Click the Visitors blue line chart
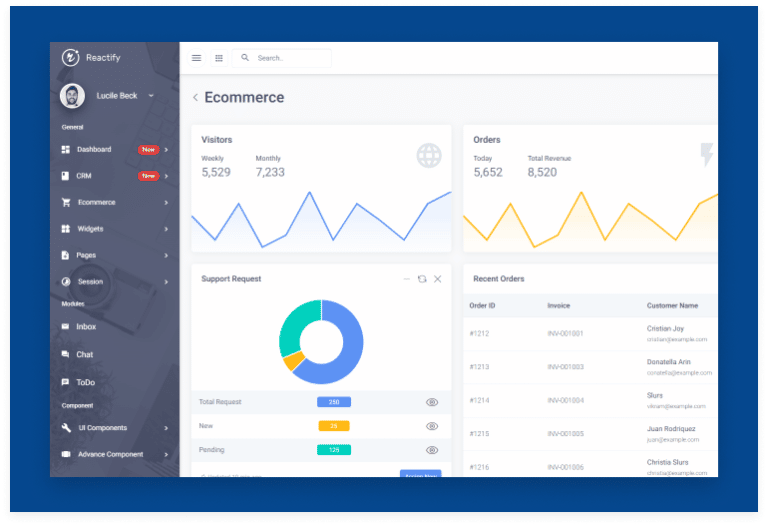This screenshot has width=768, height=525. [321, 219]
